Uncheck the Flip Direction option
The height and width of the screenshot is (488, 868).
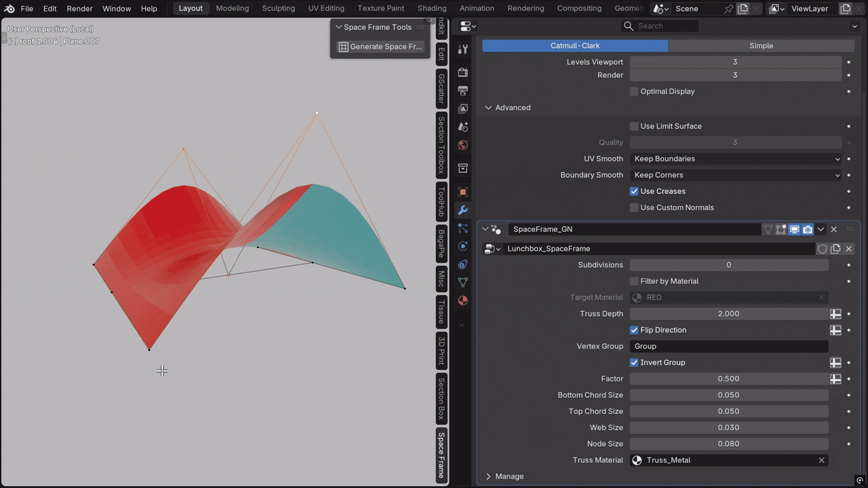pos(634,330)
